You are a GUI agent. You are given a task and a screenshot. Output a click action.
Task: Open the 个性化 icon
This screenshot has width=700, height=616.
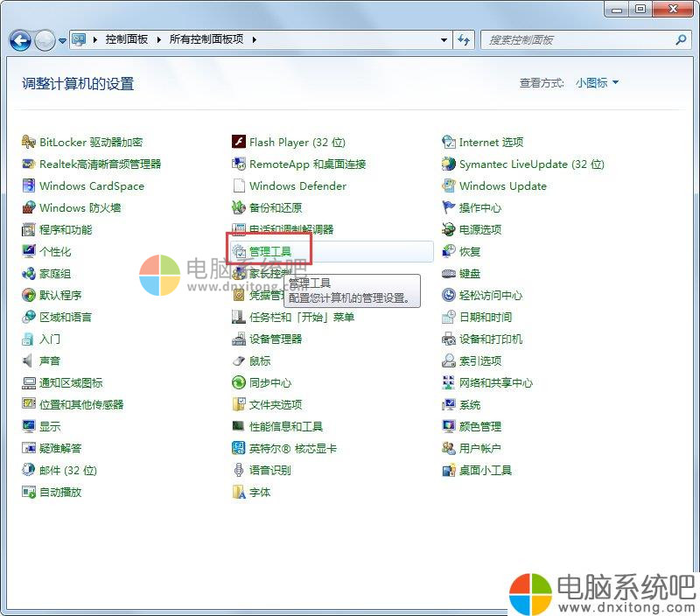(29, 252)
